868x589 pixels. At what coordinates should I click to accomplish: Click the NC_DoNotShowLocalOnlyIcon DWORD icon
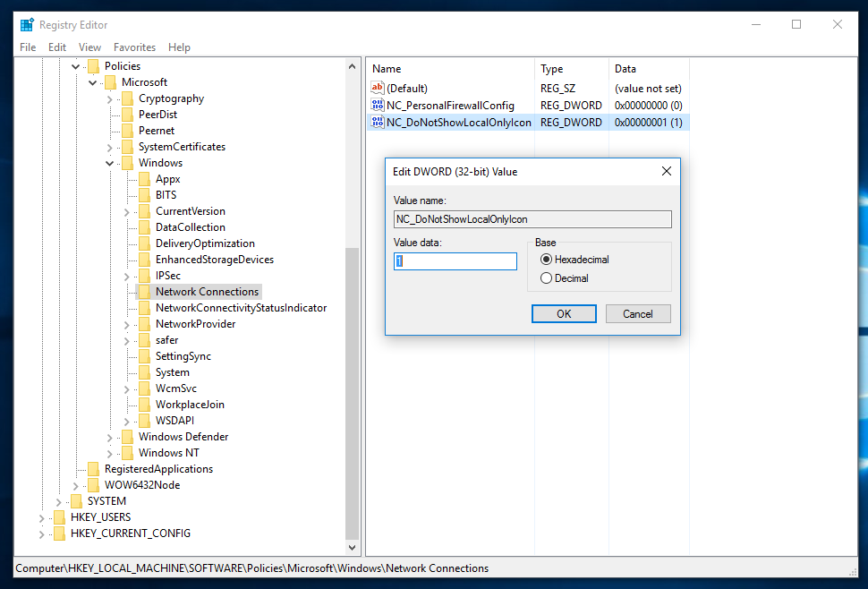pyautogui.click(x=377, y=123)
